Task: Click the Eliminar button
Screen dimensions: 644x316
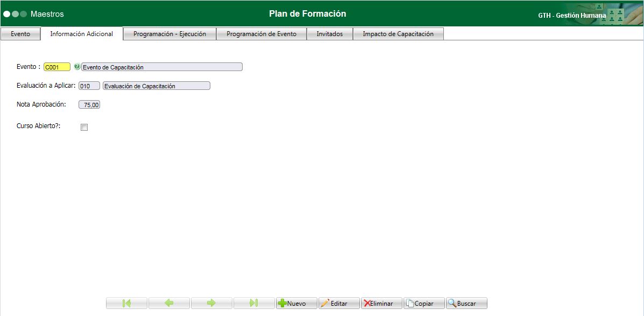Action: 381,303
